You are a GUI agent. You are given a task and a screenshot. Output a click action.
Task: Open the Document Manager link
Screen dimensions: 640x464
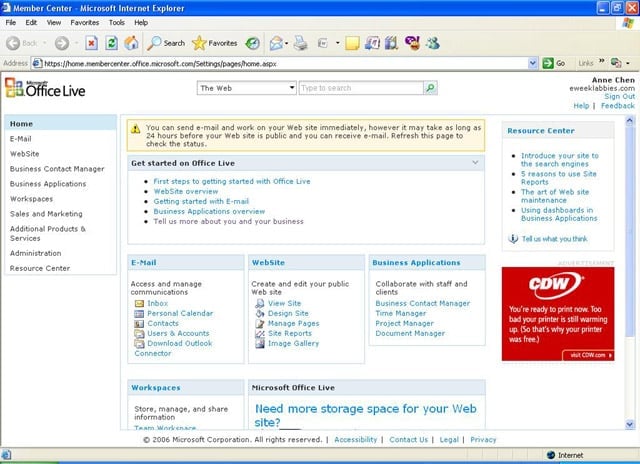pyautogui.click(x=410, y=333)
